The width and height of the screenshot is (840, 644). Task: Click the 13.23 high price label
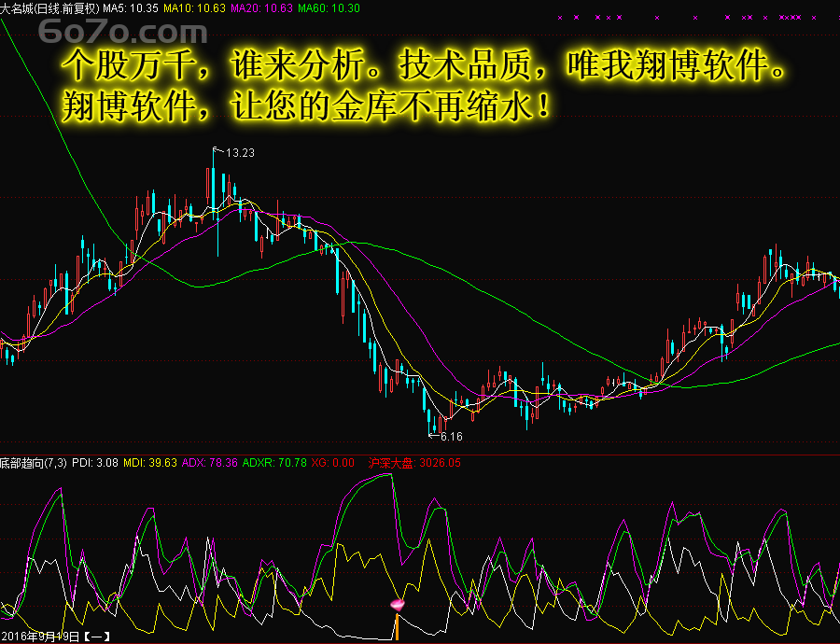point(240,153)
